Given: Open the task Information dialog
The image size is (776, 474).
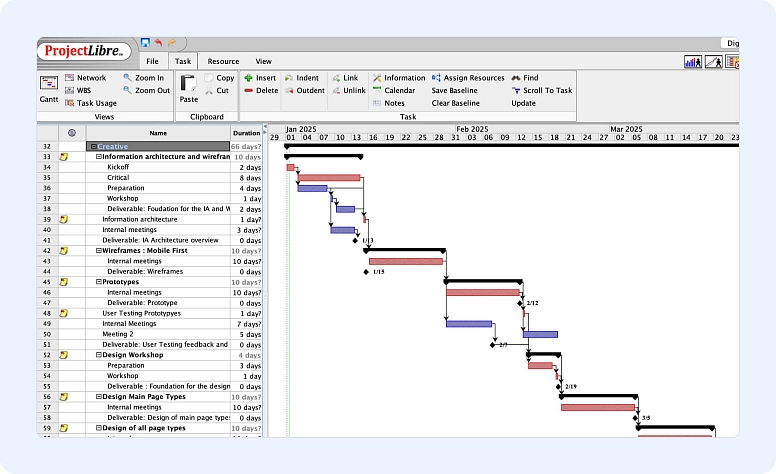Looking at the screenshot, I should point(398,78).
